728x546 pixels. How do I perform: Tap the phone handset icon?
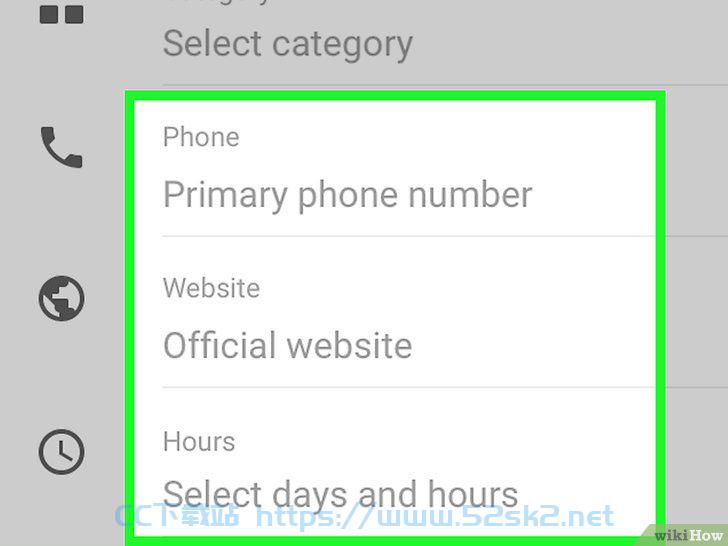tap(62, 147)
